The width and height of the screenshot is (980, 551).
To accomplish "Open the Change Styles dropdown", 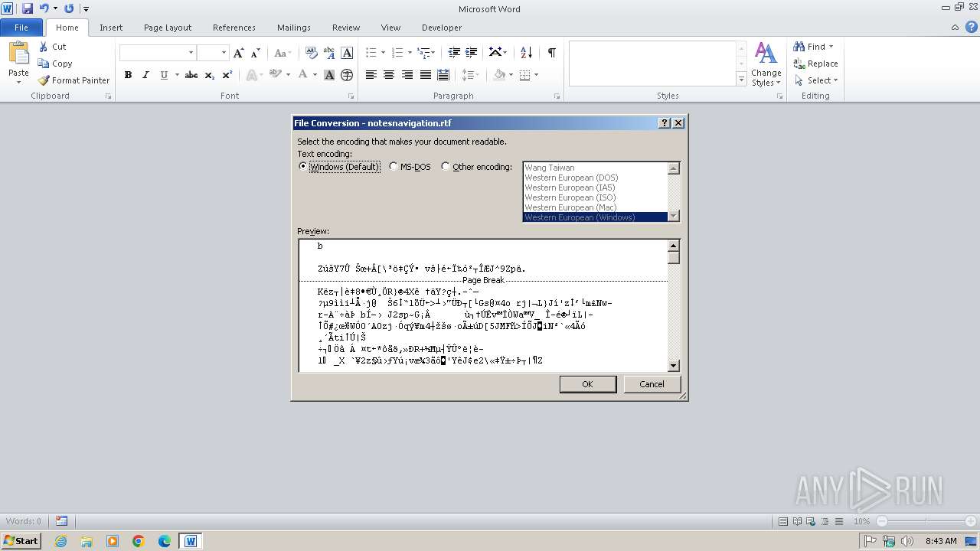I will pos(766,64).
